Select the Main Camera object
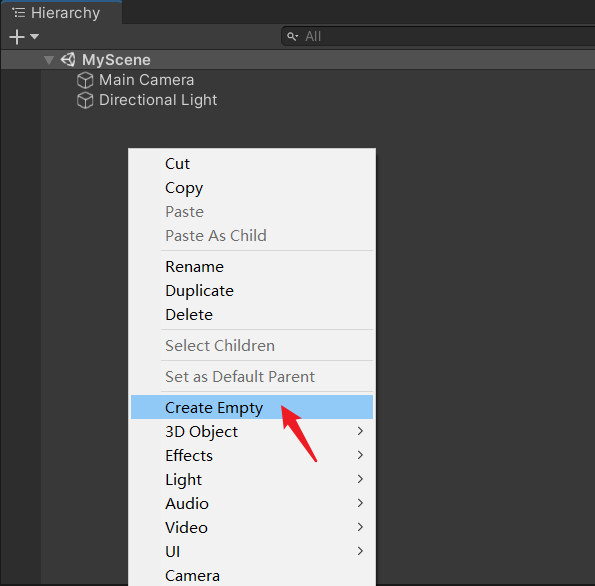595x586 pixels. tap(146, 80)
